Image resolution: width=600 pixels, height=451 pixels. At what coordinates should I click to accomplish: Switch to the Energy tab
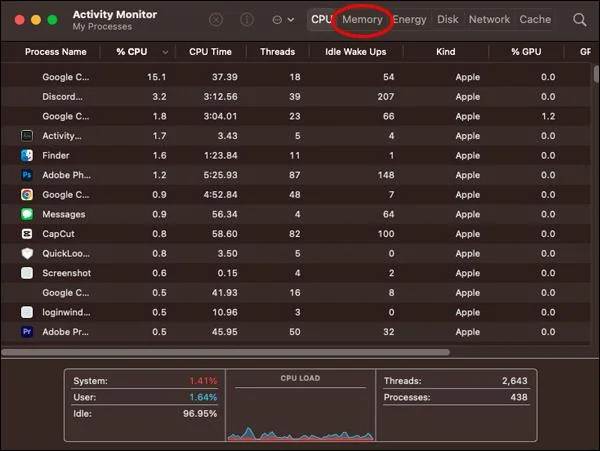[x=409, y=20]
